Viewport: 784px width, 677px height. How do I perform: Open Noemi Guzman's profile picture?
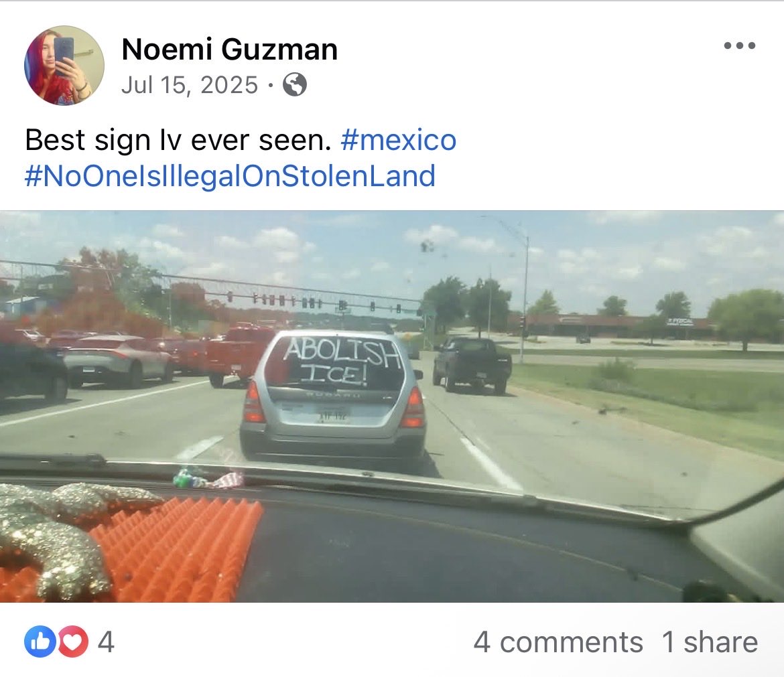tap(64, 66)
